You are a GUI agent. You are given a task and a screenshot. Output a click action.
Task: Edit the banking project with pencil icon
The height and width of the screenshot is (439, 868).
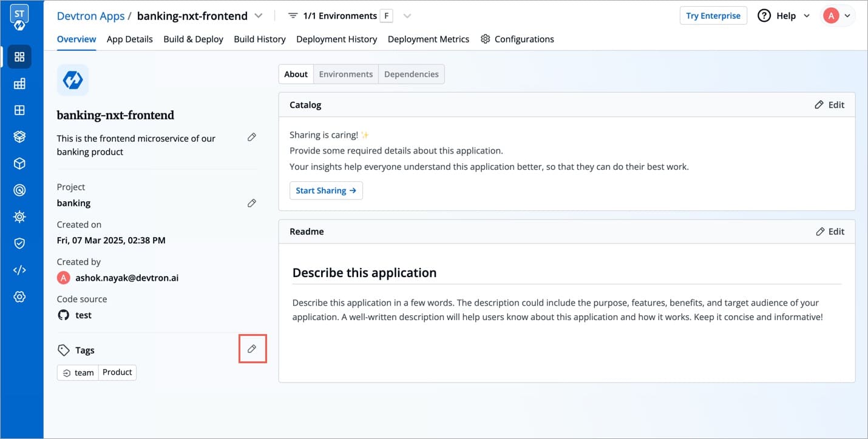point(252,203)
